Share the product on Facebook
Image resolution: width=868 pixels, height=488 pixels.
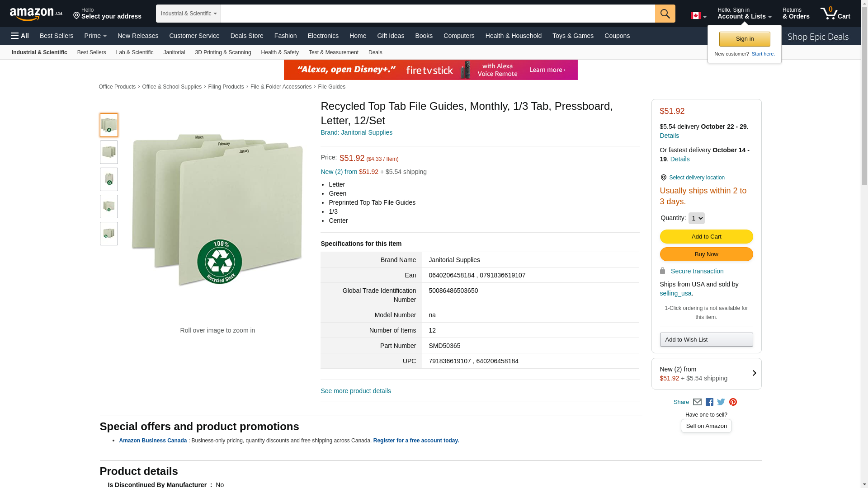pyautogui.click(x=709, y=402)
